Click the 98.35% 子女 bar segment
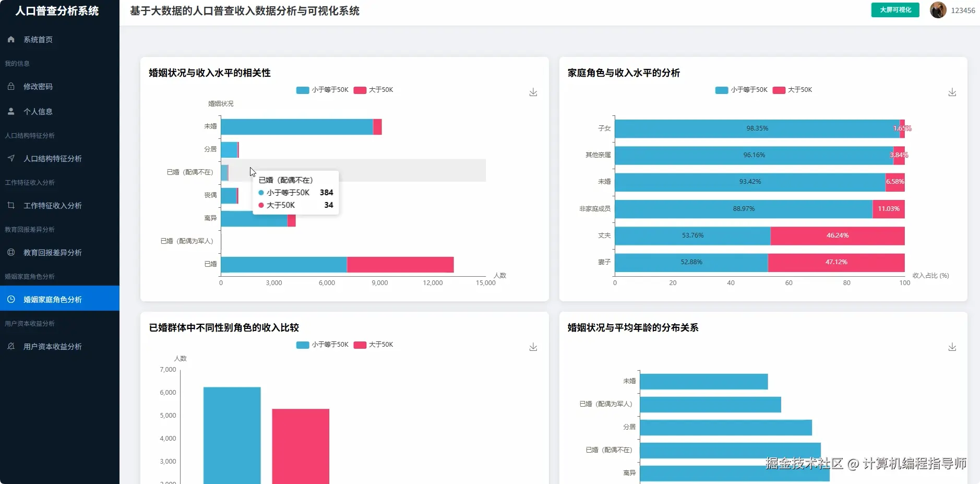 coord(757,128)
